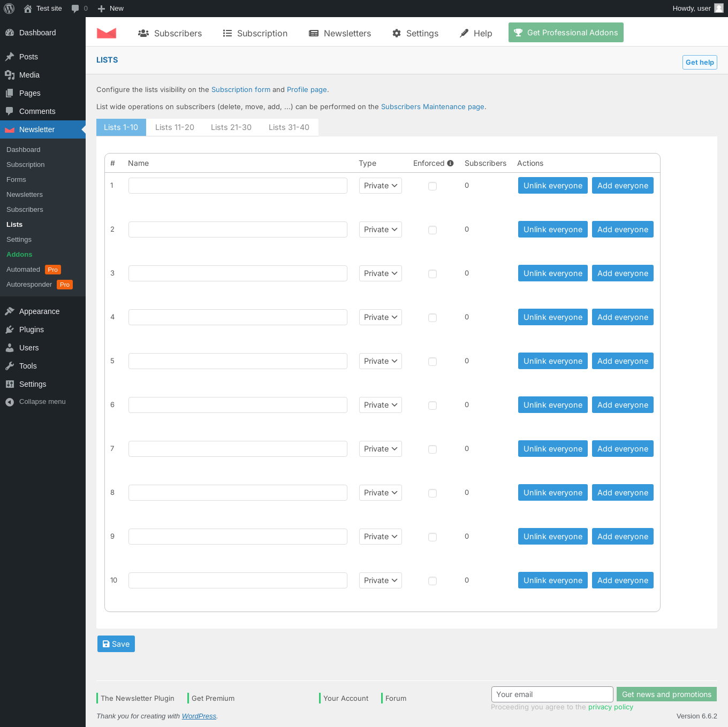
Task: Open the Subscribers Maintenance page link
Action: tap(433, 106)
